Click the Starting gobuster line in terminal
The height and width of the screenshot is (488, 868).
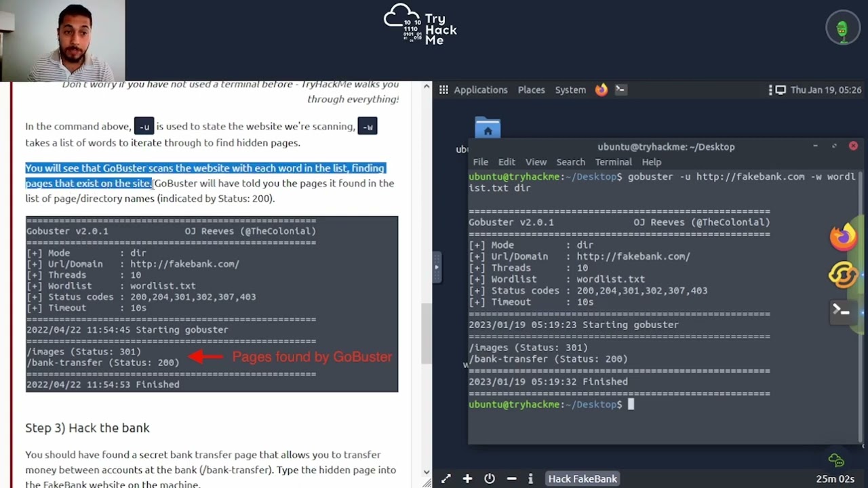[574, 325]
